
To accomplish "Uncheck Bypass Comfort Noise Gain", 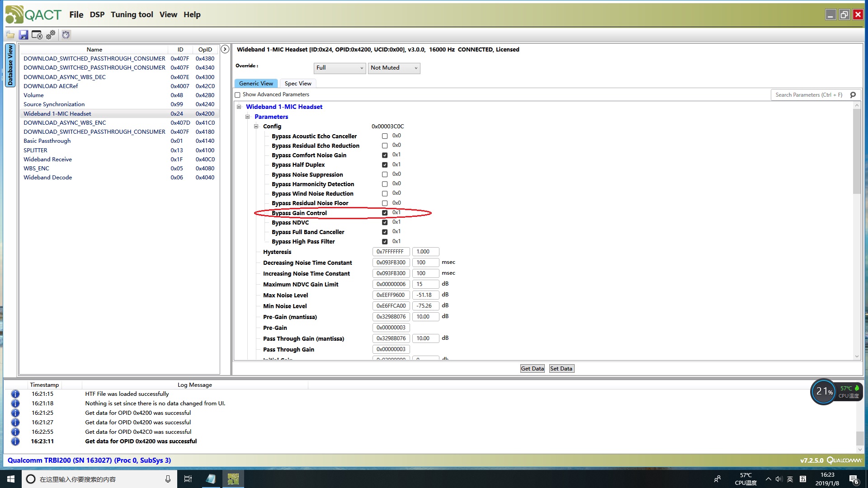I will coord(385,155).
